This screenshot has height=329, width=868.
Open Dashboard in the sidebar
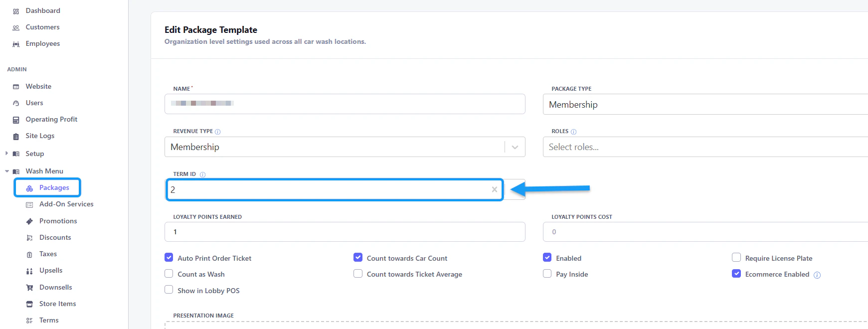(x=43, y=11)
